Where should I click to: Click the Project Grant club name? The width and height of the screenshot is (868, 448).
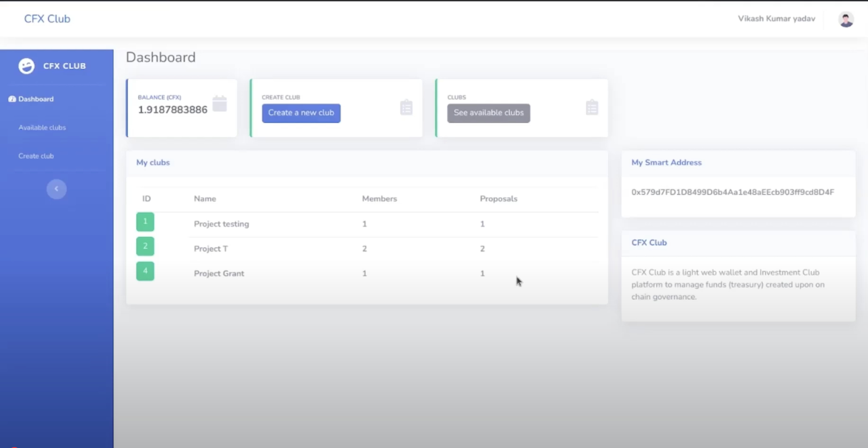click(x=219, y=273)
